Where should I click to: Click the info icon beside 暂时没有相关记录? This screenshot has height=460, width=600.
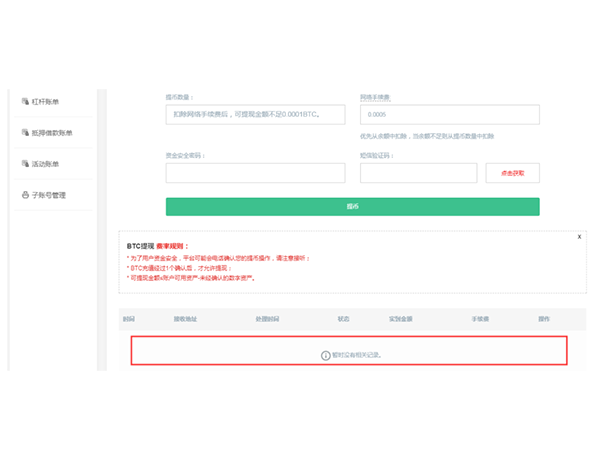(x=325, y=355)
